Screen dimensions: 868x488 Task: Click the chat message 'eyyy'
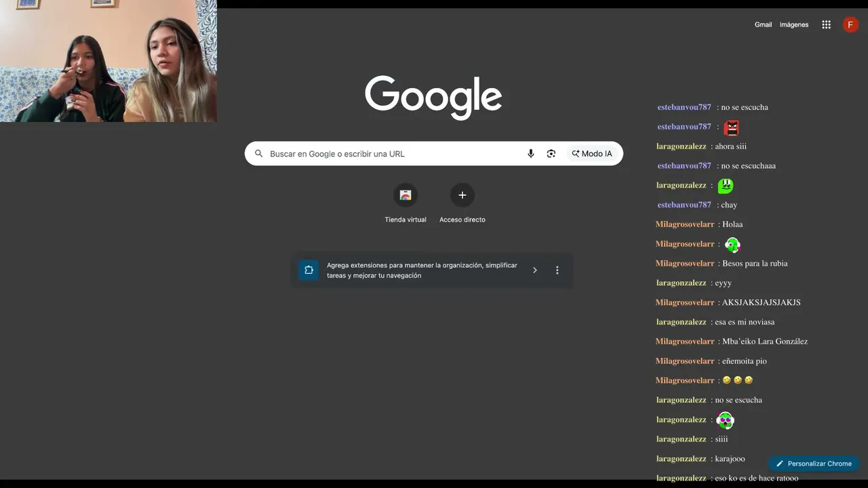click(723, 283)
